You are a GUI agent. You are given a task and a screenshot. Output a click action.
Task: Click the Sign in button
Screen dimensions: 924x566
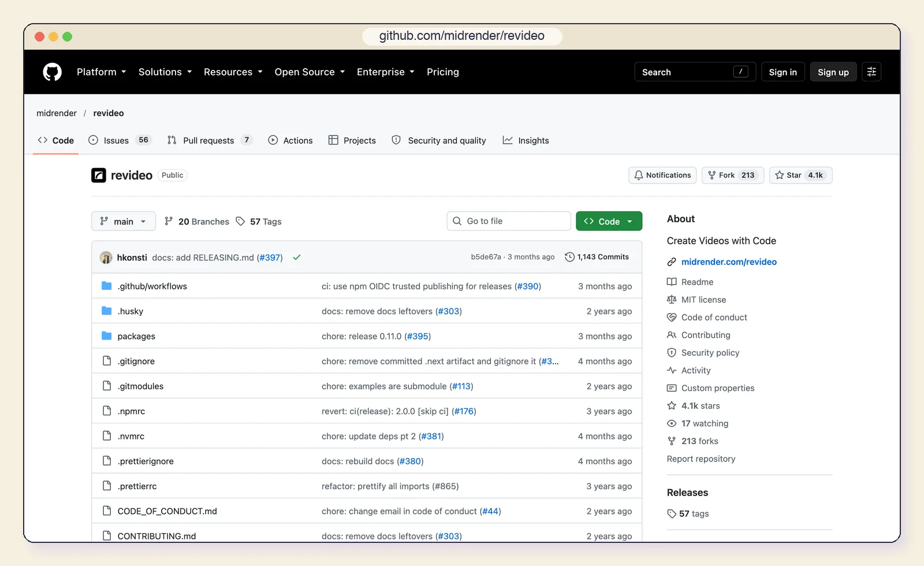783,72
